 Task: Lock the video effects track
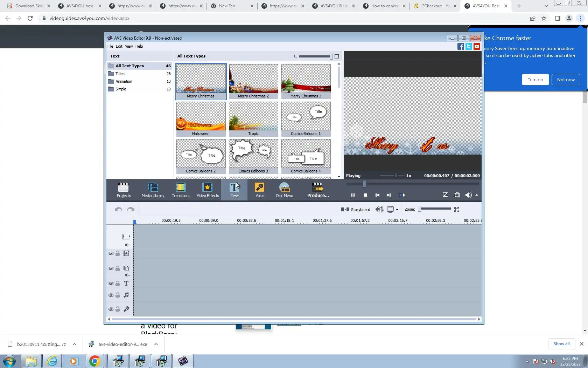[118, 254]
